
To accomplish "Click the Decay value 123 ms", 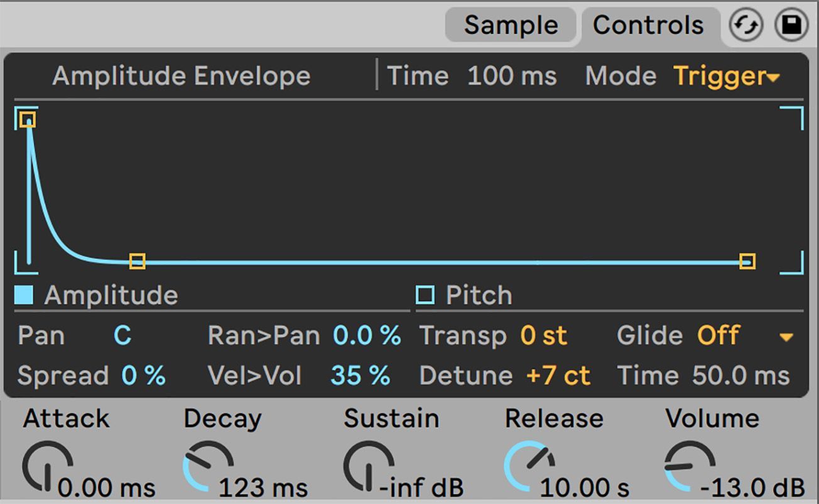I will (264, 487).
